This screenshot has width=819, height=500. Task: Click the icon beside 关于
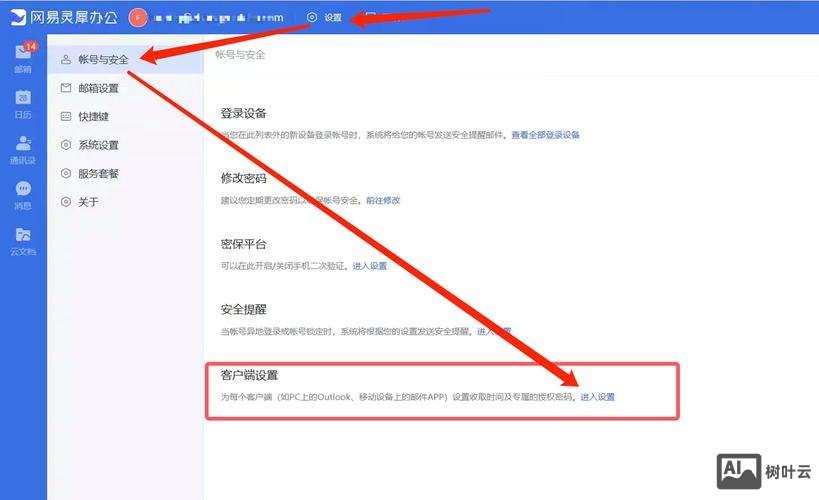point(66,202)
